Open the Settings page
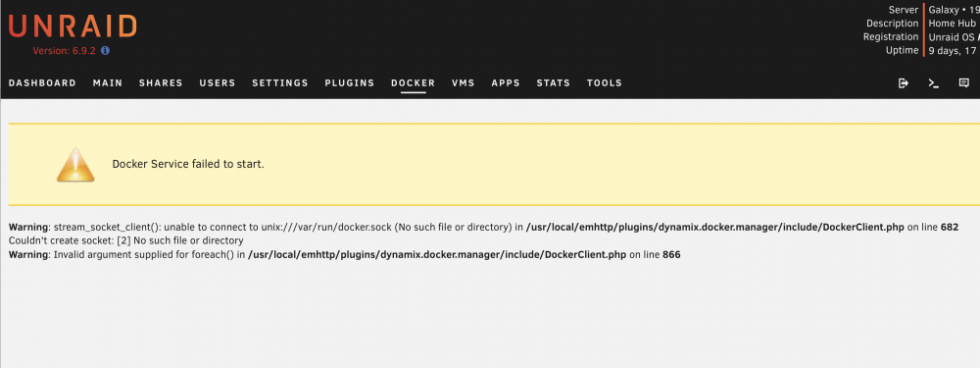Image resolution: width=980 pixels, height=368 pixels. point(280,82)
